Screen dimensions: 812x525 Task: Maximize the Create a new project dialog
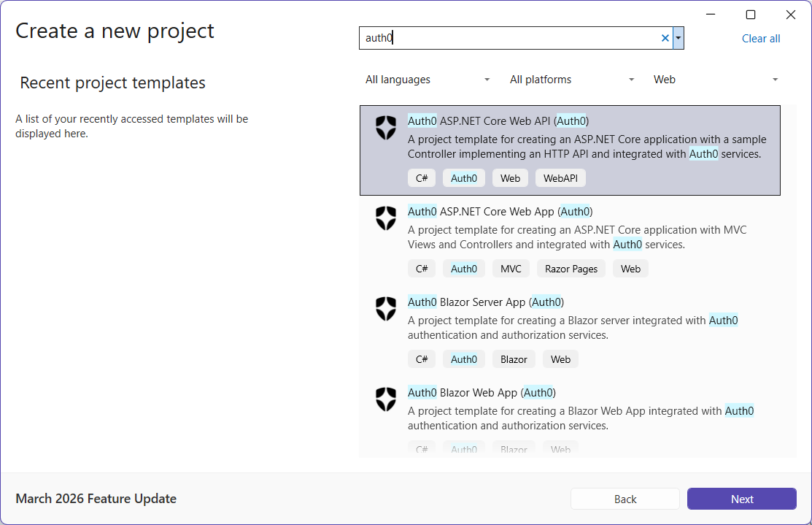[751, 15]
